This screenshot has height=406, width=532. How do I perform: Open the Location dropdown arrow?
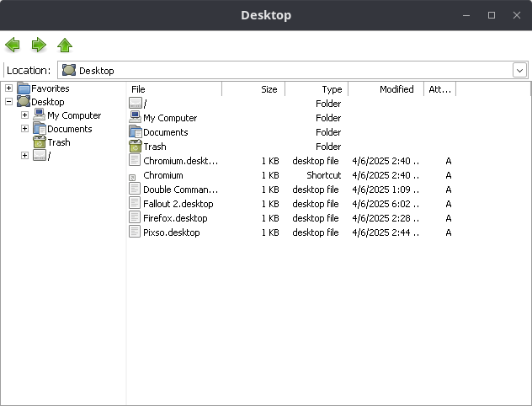click(519, 70)
